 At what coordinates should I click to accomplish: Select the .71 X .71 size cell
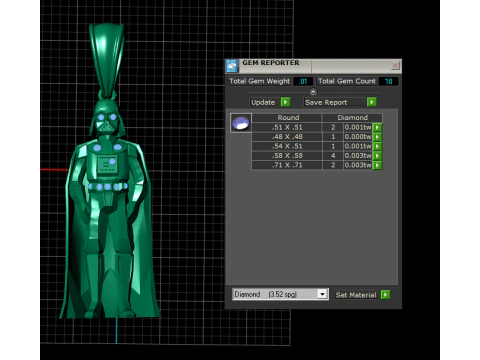pyautogui.click(x=287, y=165)
